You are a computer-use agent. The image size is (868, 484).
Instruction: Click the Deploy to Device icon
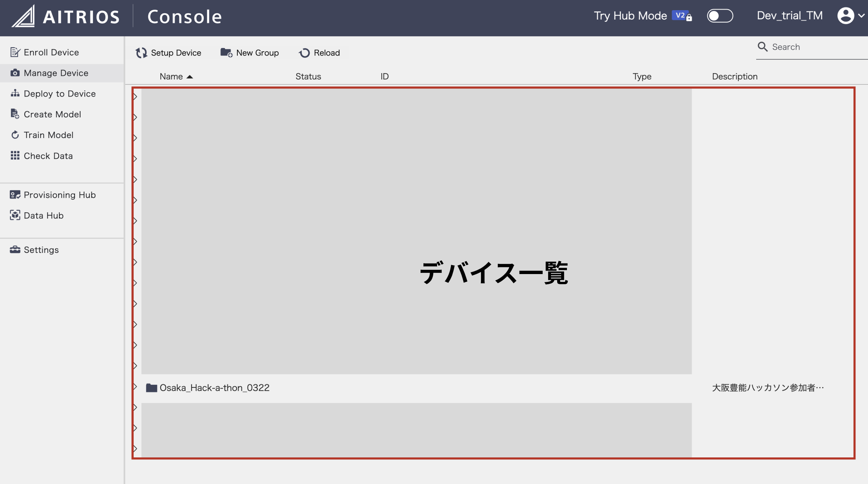coord(15,93)
